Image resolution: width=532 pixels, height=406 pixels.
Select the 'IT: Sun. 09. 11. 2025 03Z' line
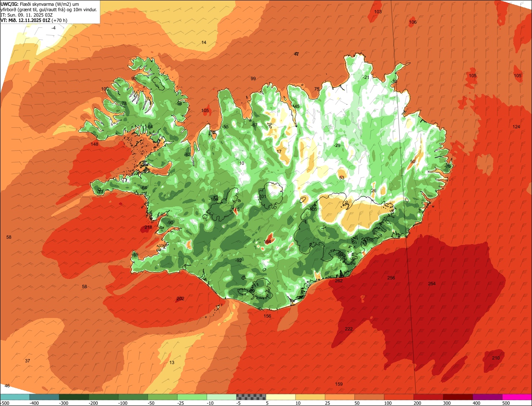[x=27, y=15]
